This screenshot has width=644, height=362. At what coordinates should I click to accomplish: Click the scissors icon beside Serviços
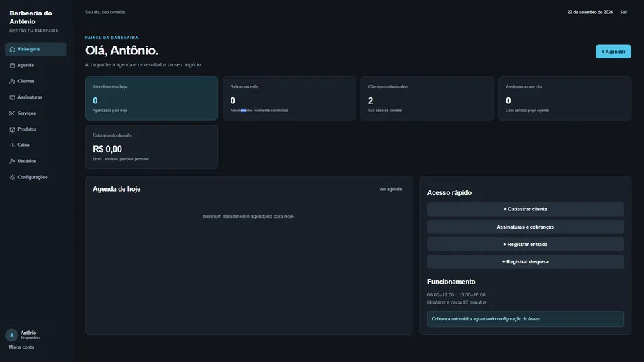click(12, 113)
